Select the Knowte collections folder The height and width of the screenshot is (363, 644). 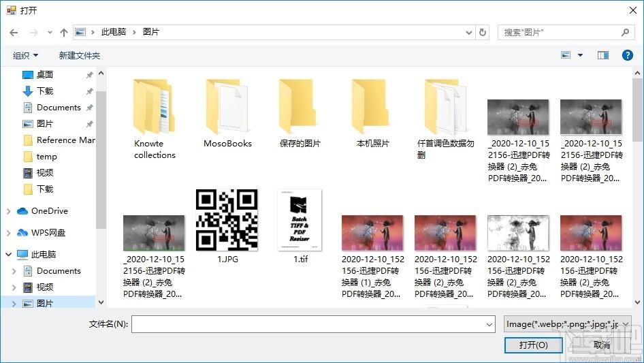pyautogui.click(x=155, y=119)
